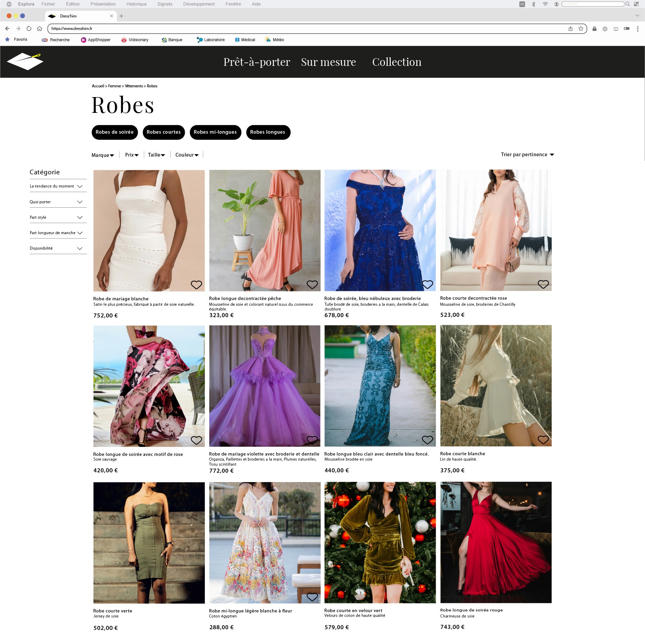Click the Femme breadcrumb link
The image size is (645, 644).
[114, 86]
